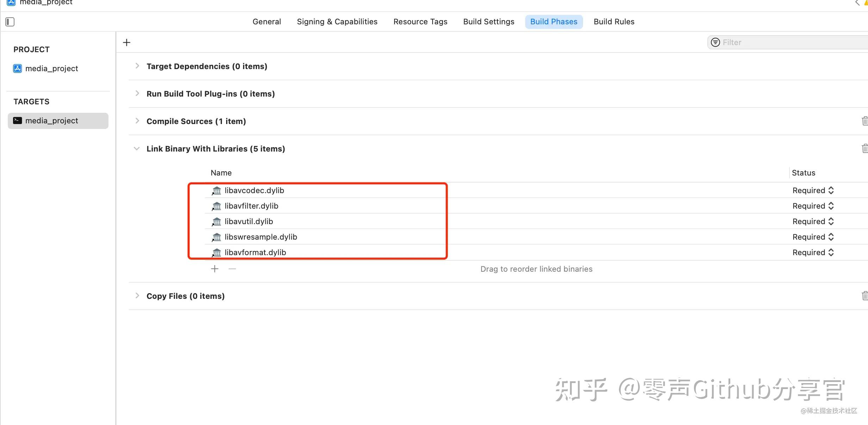Click the add build phase plus icon

(126, 42)
